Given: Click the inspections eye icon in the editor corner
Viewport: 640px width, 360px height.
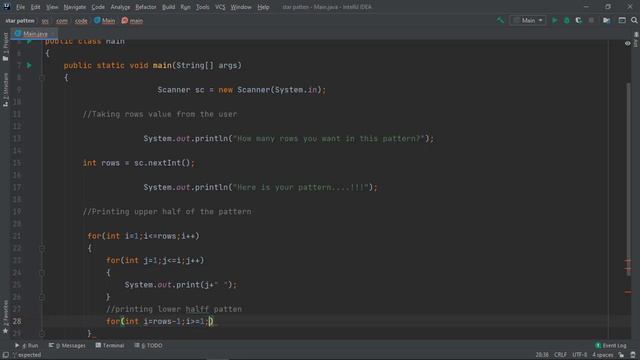Looking at the screenshot, I should click(627, 43).
